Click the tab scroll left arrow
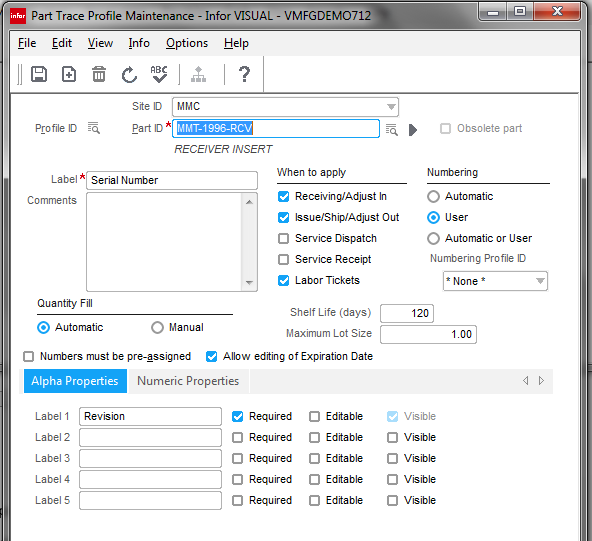This screenshot has height=541, width=592. (526, 381)
